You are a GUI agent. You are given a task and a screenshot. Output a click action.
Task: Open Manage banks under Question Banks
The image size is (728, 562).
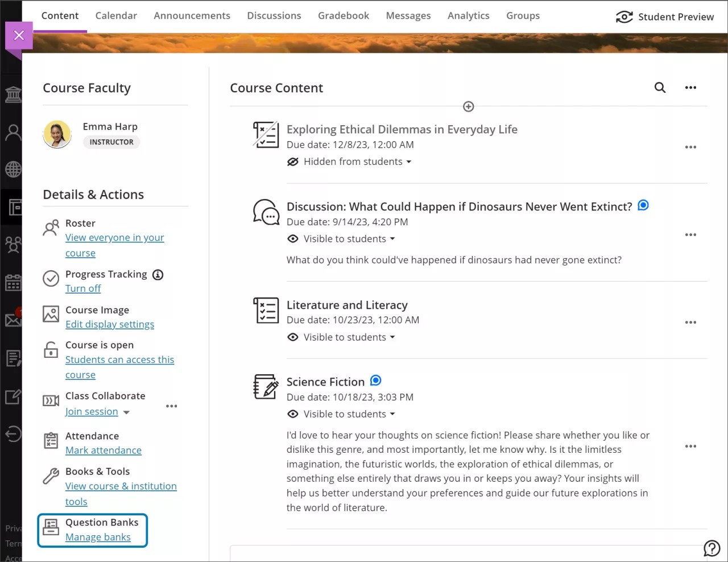98,536
